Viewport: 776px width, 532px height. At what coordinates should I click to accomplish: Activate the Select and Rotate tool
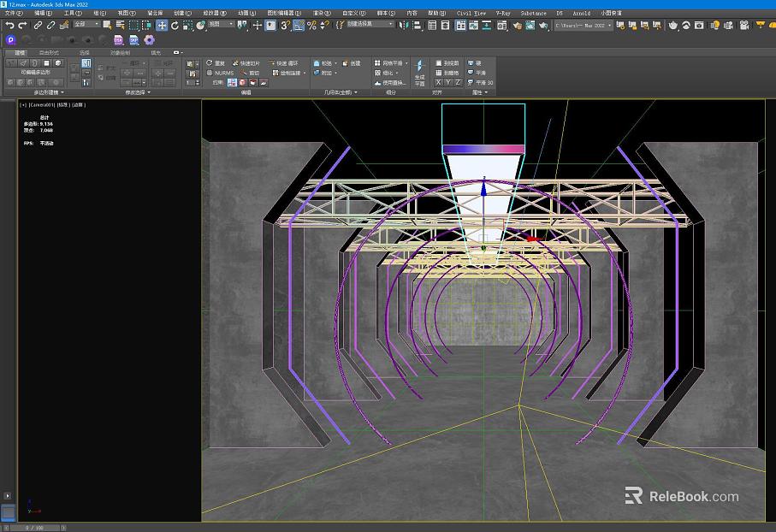(x=175, y=26)
